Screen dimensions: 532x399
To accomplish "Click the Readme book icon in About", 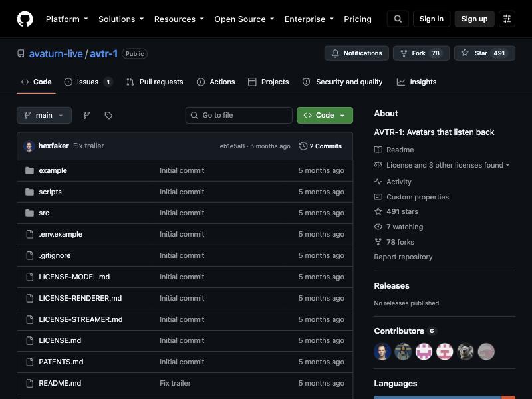I will [x=378, y=150].
